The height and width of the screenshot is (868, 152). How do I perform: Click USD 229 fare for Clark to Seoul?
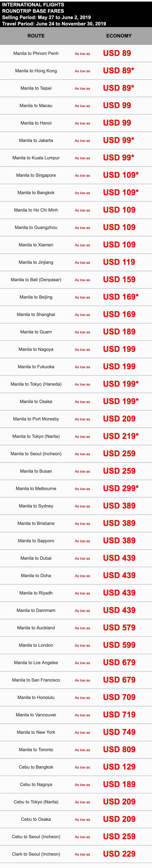pos(119,854)
